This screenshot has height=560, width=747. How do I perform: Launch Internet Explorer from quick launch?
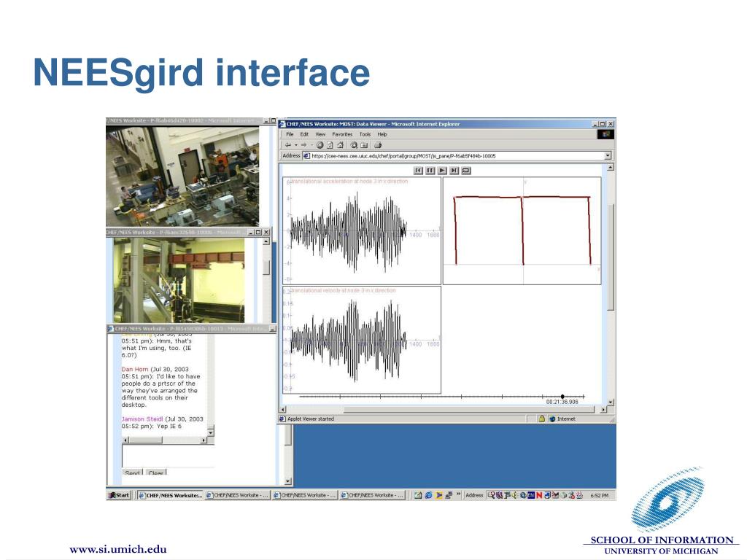(x=429, y=495)
